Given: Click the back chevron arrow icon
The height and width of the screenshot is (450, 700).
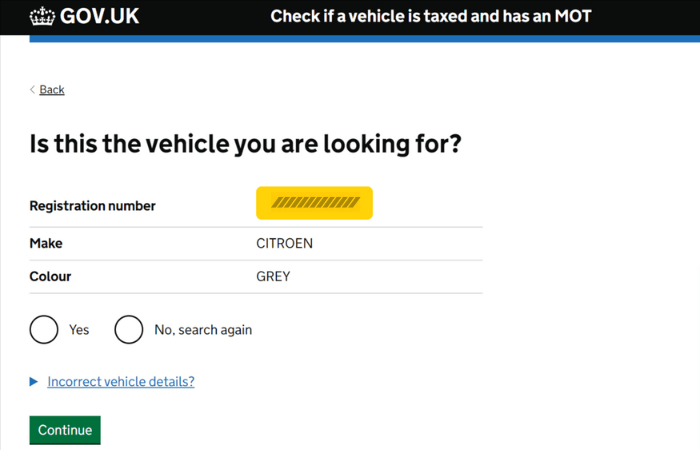Looking at the screenshot, I should (33, 90).
